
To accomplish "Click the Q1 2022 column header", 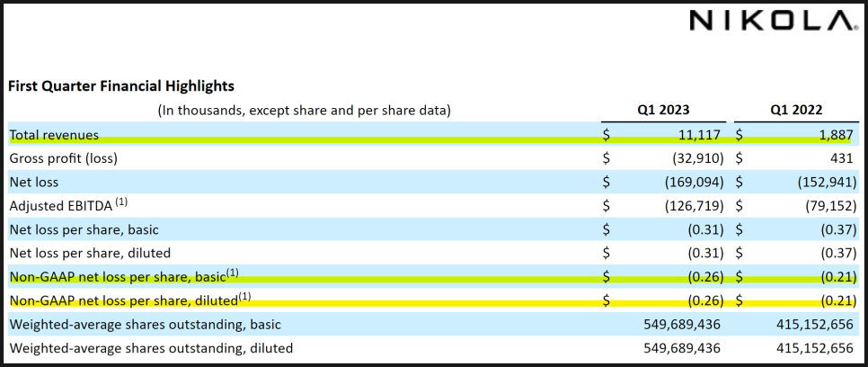I will click(795, 110).
